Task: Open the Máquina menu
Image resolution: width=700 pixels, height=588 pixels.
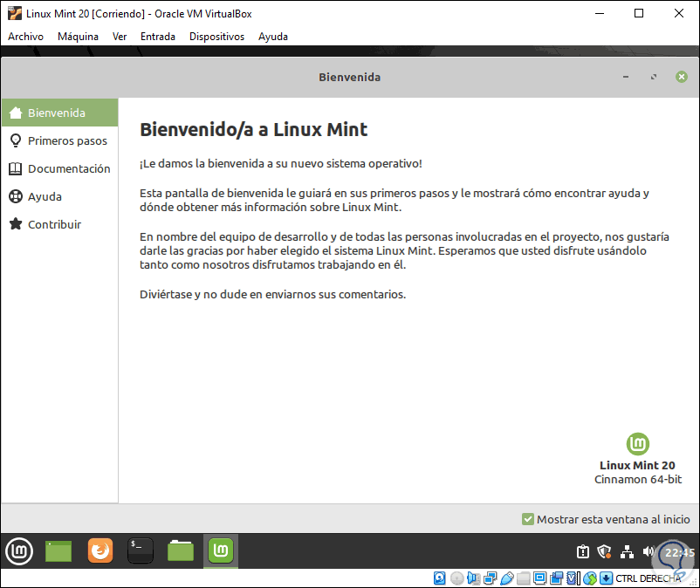Action: (x=78, y=37)
